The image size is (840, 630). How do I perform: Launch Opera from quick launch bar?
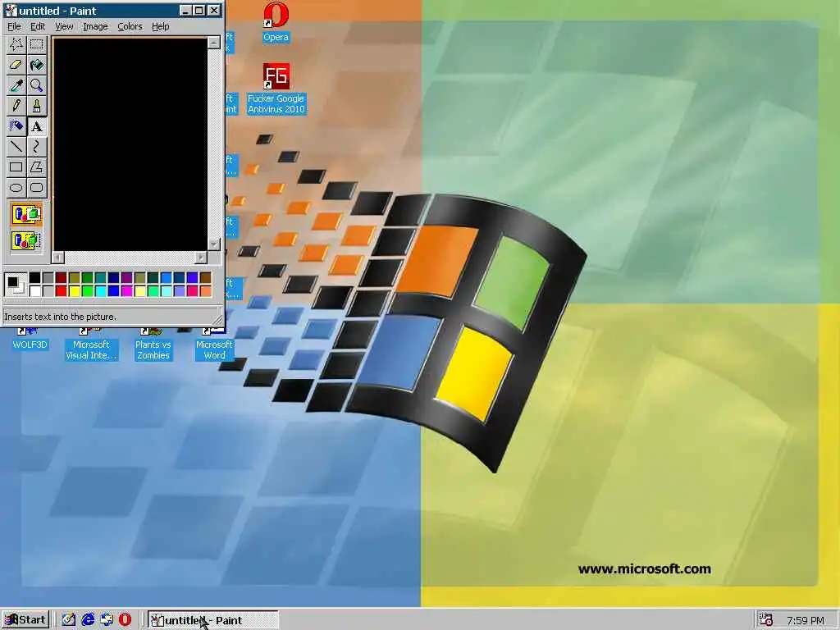pos(126,620)
